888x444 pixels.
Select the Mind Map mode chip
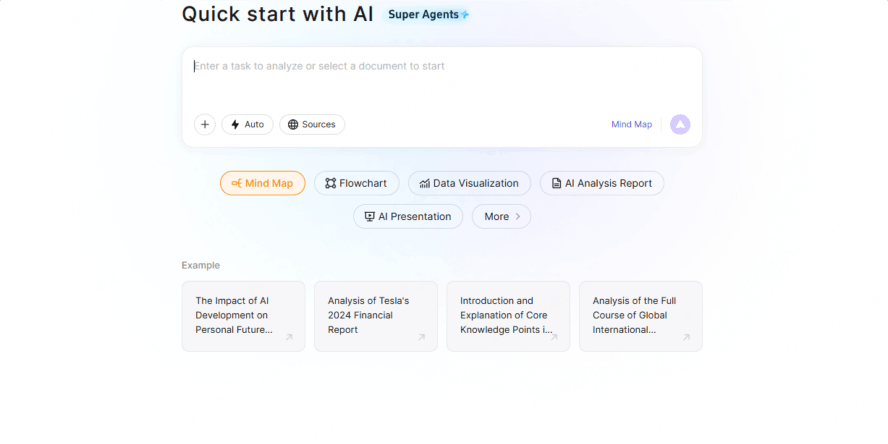[262, 183]
